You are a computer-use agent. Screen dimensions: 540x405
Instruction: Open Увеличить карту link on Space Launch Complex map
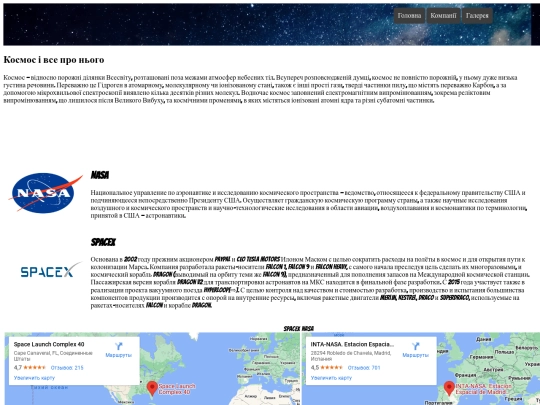(x=34, y=378)
